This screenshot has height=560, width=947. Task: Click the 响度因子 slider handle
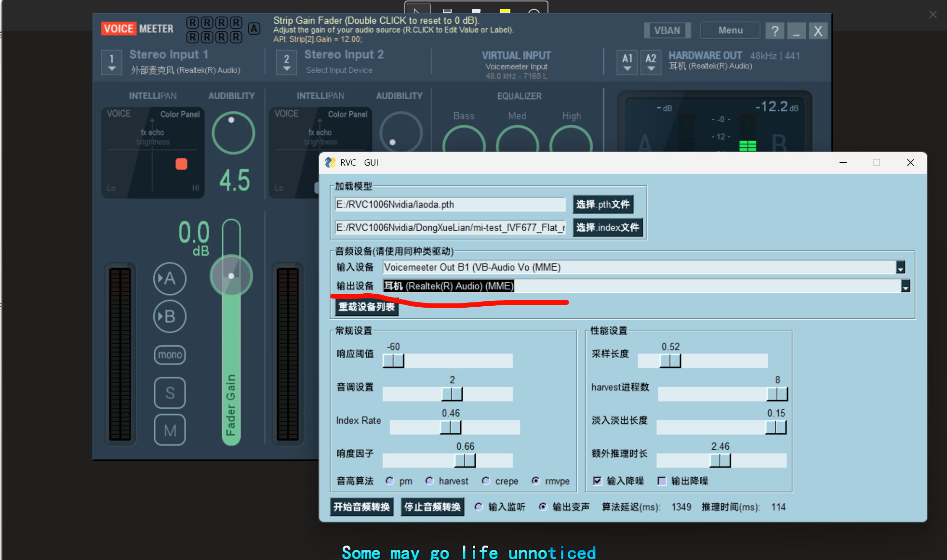click(465, 460)
